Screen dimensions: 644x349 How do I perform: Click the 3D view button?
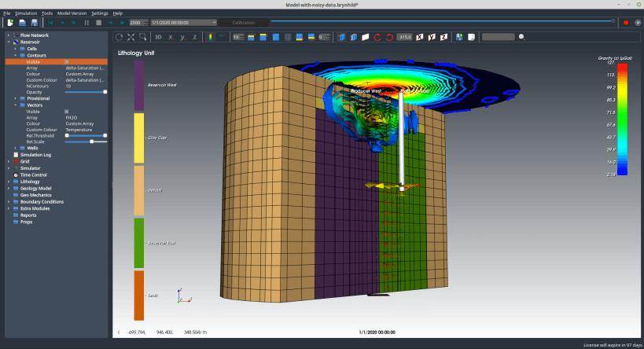pyautogui.click(x=158, y=37)
